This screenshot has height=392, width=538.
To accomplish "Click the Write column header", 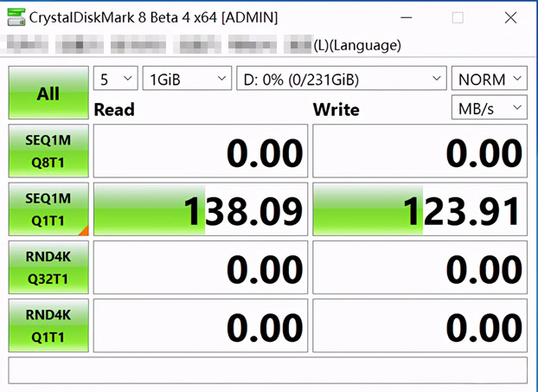I will (336, 110).
